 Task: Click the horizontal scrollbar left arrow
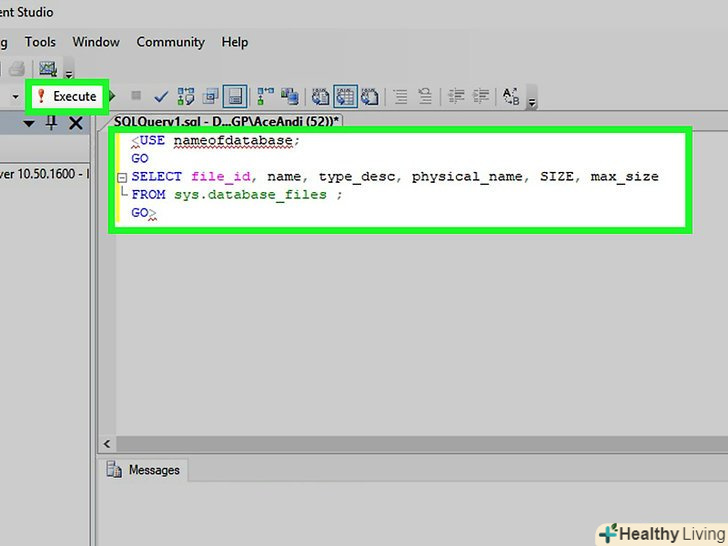click(x=107, y=444)
